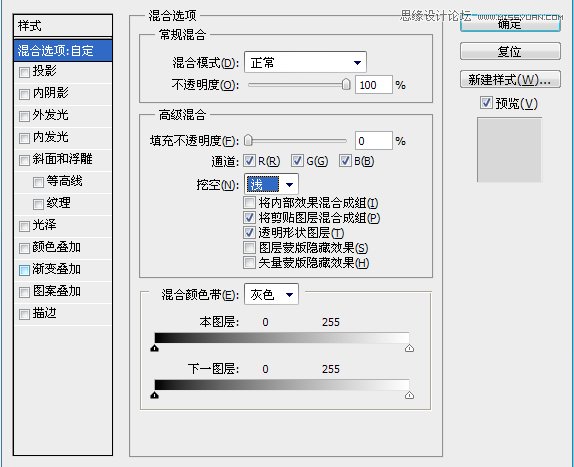Enable the 描边 stroke checkbox
The width and height of the screenshot is (574, 467).
click(24, 314)
